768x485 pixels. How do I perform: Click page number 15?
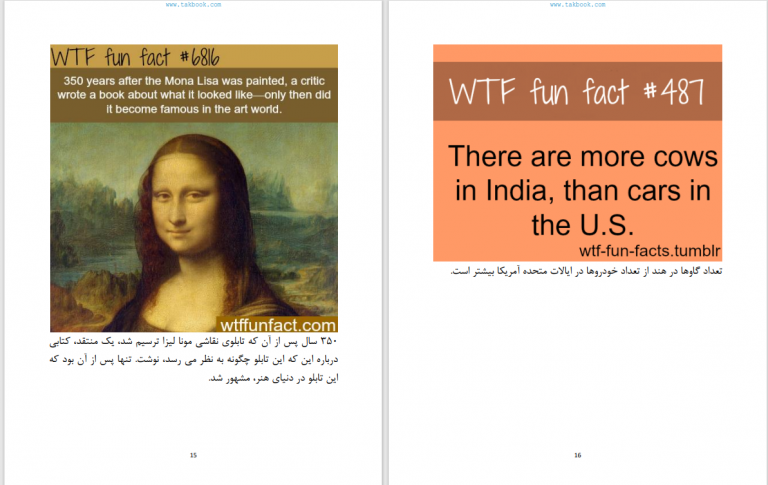click(x=193, y=455)
